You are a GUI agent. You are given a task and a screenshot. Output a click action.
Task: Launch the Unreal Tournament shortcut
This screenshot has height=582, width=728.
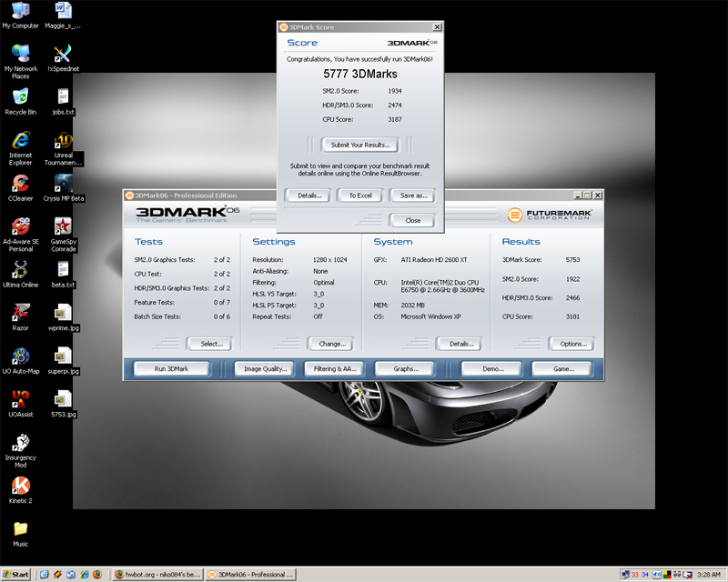click(63, 148)
